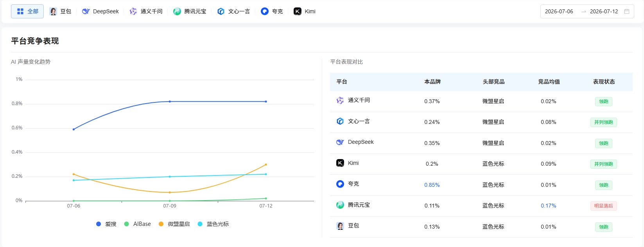Click the 平台 column header

click(342, 82)
